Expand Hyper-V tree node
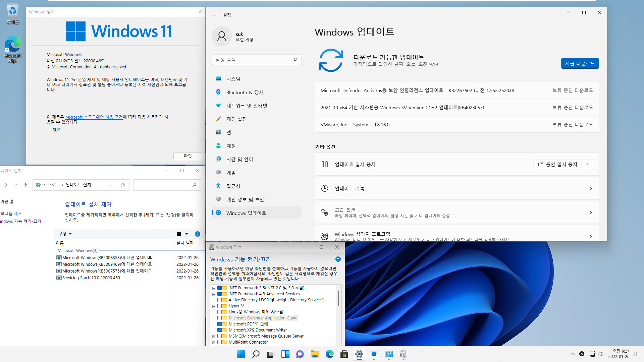The height and width of the screenshot is (362, 644). [x=214, y=306]
